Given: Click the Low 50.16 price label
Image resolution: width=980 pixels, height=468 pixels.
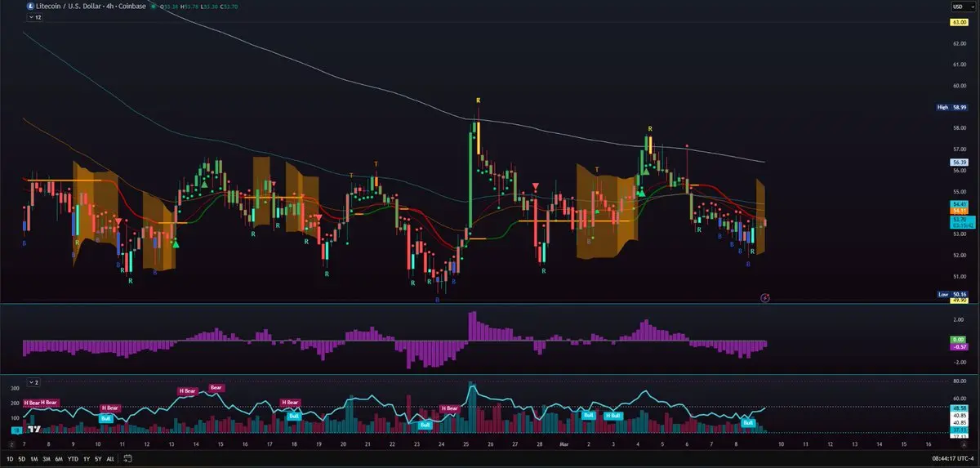Looking at the screenshot, I should click(951, 294).
